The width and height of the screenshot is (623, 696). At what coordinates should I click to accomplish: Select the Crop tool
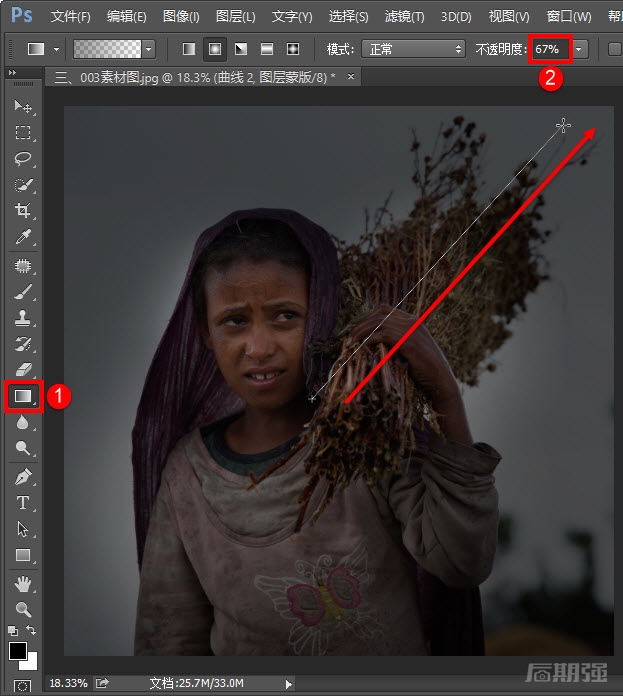pos(23,210)
